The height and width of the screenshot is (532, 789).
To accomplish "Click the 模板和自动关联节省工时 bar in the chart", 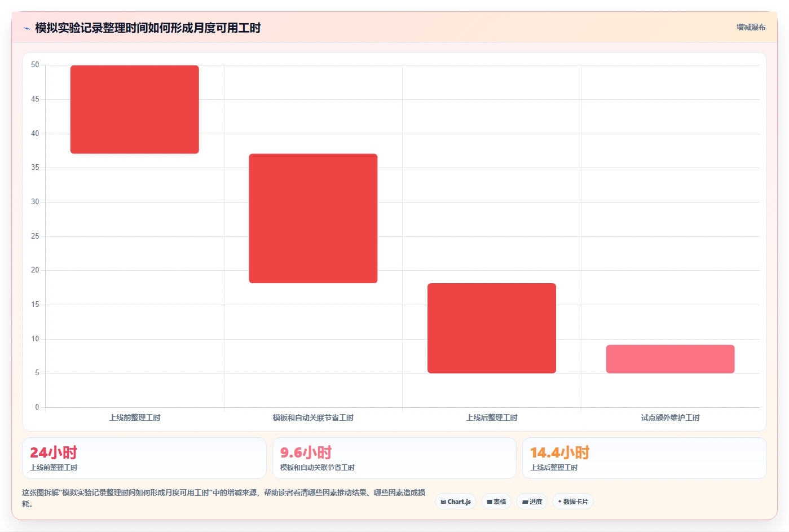I will coord(313,218).
